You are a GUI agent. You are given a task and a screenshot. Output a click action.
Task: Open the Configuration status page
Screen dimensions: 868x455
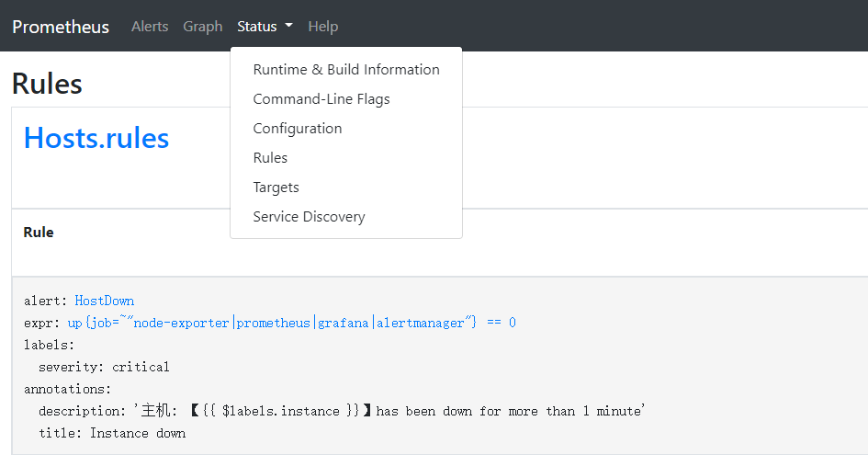click(x=298, y=129)
